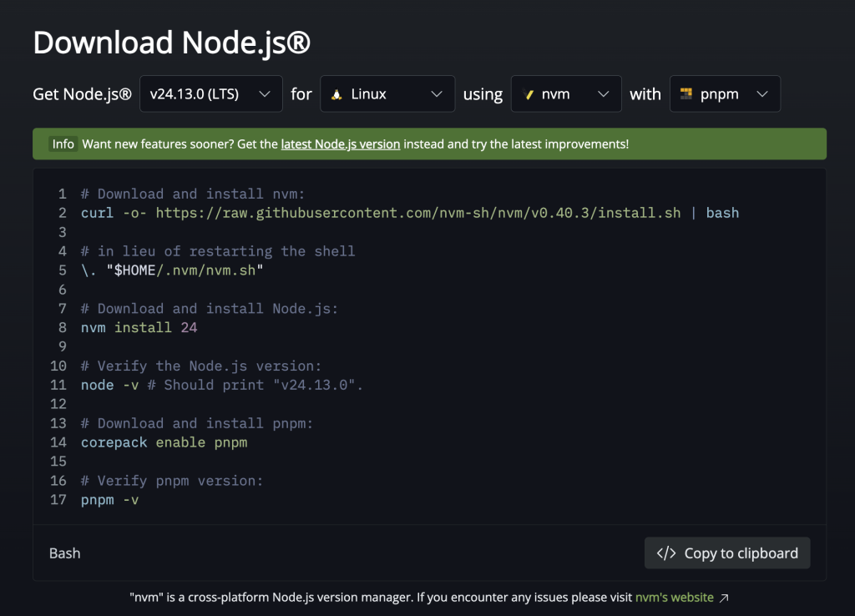Click the pnpm logo icon
The image size is (855, 616).
tap(686, 94)
